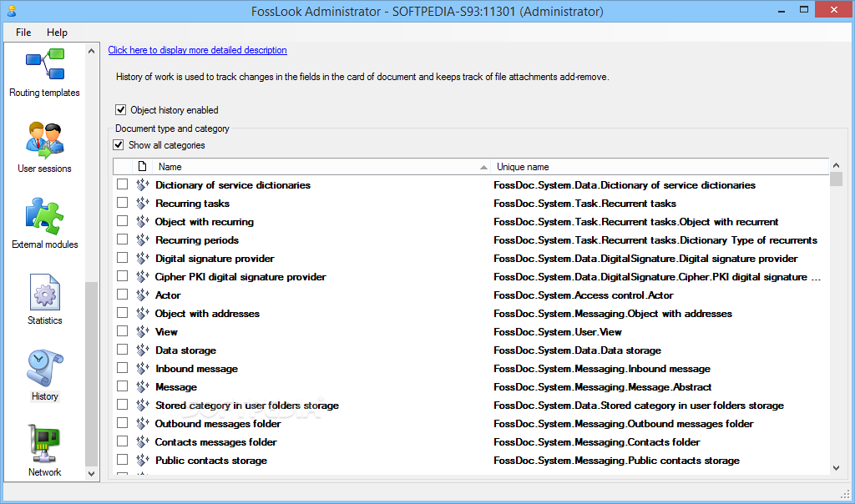Click the sidebar vertical scrollbar thumb

[92, 374]
